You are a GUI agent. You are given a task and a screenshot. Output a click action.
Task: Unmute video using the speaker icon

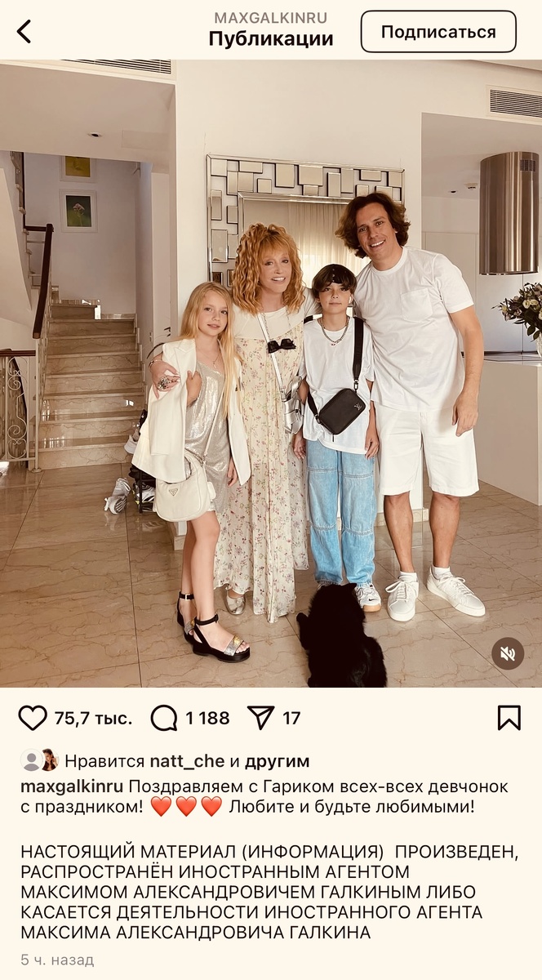[x=508, y=653]
